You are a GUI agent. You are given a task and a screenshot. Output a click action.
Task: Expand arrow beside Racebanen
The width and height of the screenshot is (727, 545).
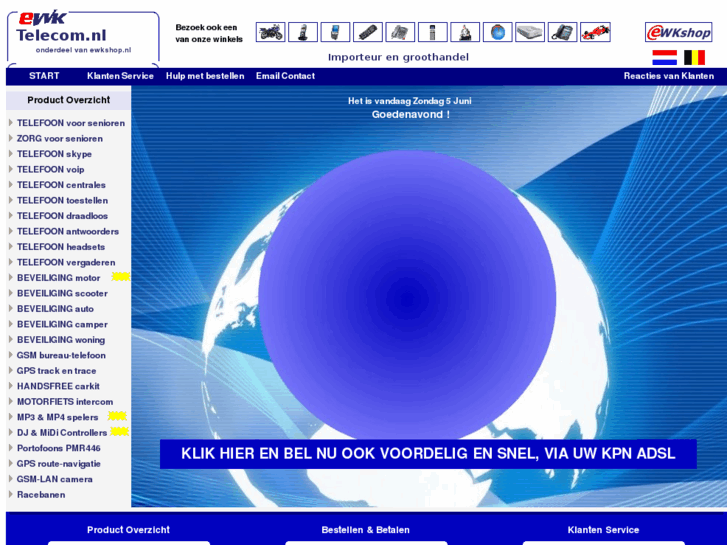[x=11, y=494]
